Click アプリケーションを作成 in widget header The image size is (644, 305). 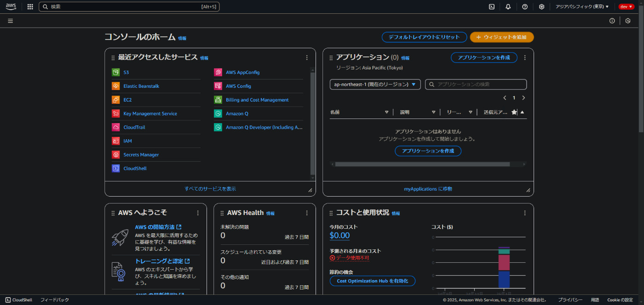[x=484, y=57]
